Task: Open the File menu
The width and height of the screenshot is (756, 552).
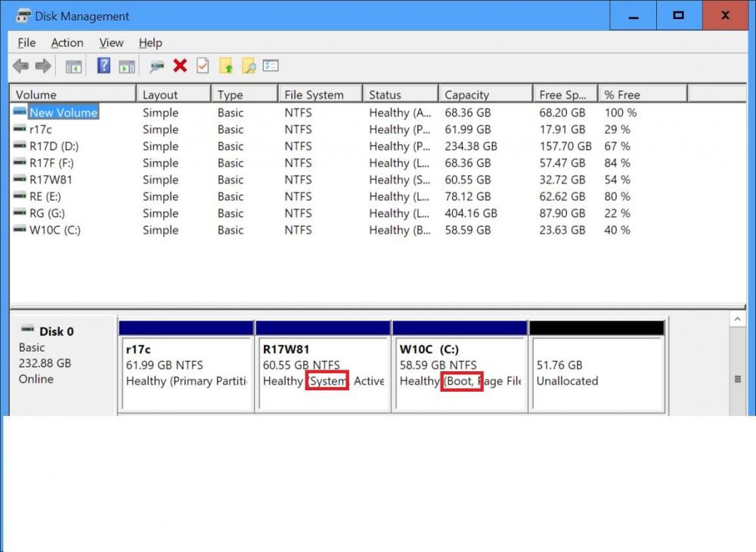Action: [x=26, y=43]
